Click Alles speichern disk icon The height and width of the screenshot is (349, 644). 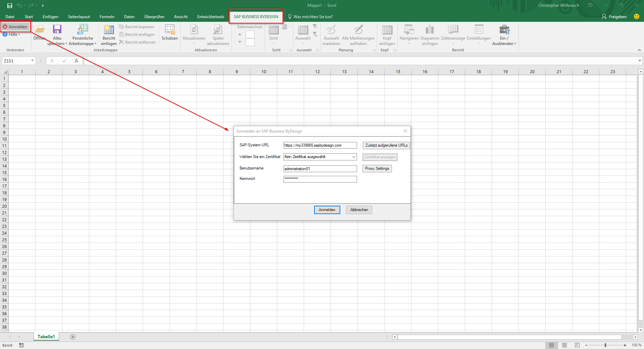tap(57, 30)
